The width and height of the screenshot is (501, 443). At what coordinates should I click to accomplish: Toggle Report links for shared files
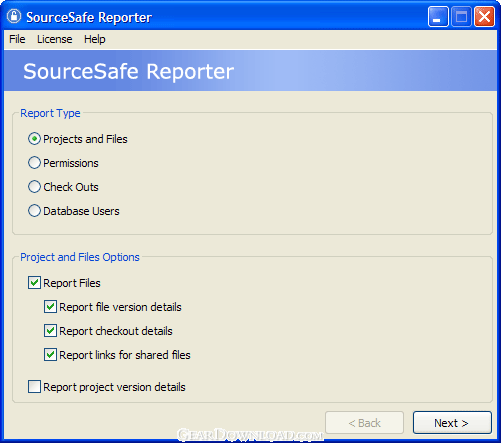pos(50,355)
